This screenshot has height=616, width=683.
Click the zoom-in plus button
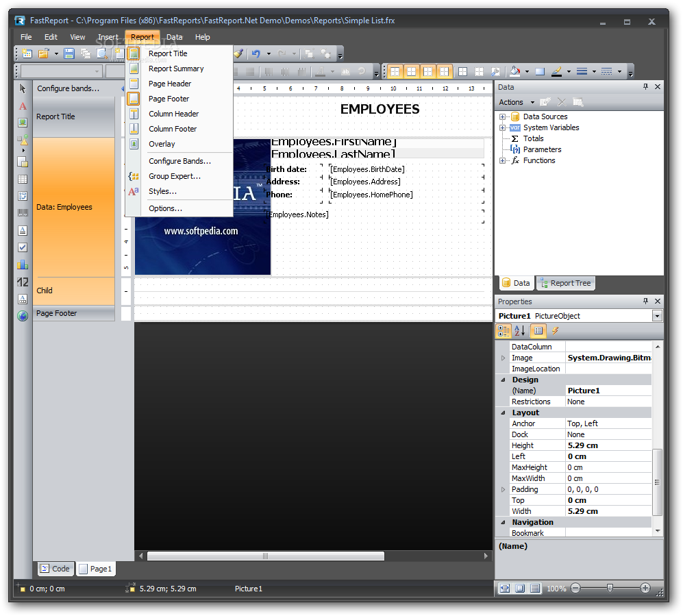point(645,588)
